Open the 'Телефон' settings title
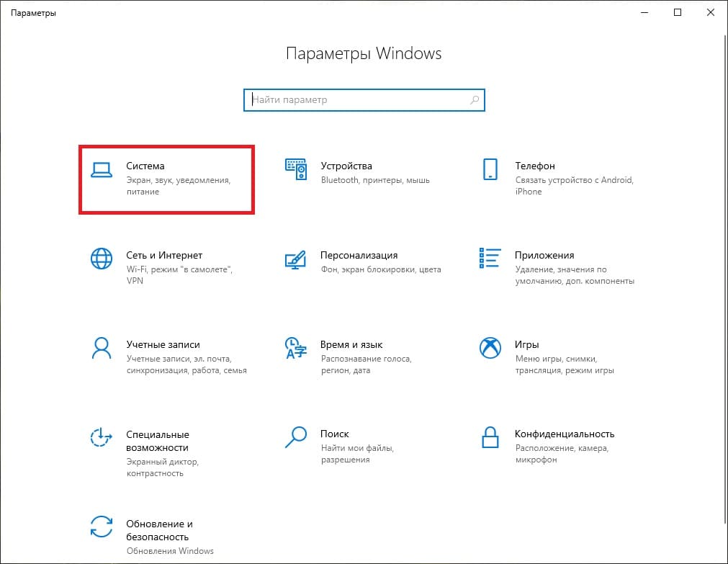This screenshot has width=728, height=564. pyautogui.click(x=535, y=166)
